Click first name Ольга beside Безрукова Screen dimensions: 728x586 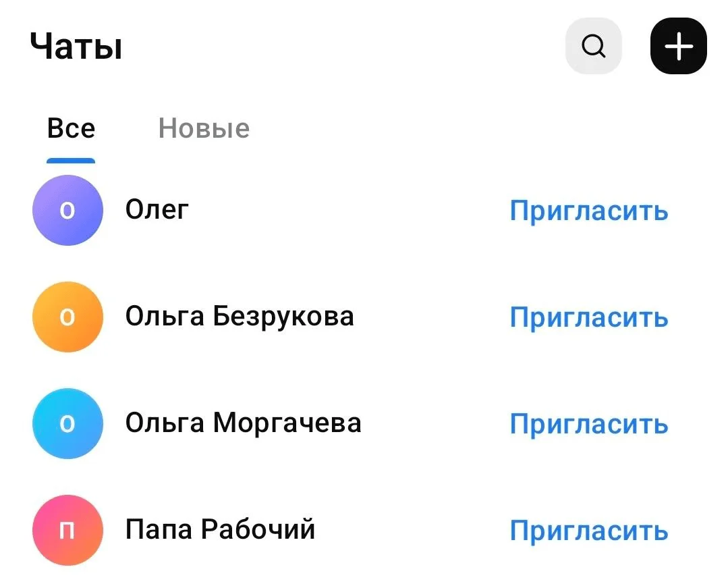pyautogui.click(x=165, y=317)
